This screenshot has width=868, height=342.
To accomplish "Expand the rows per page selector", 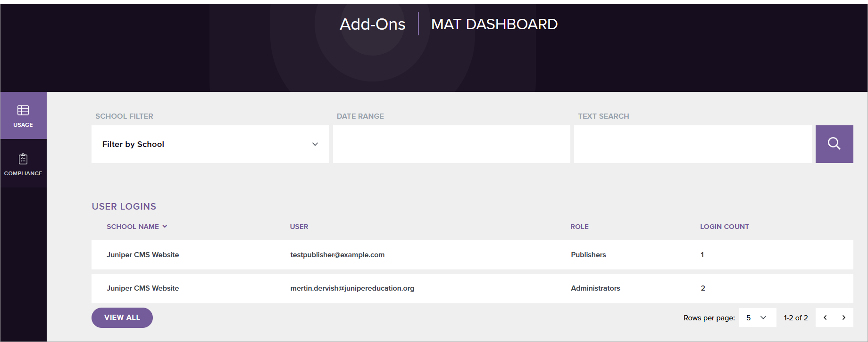I will coord(757,318).
